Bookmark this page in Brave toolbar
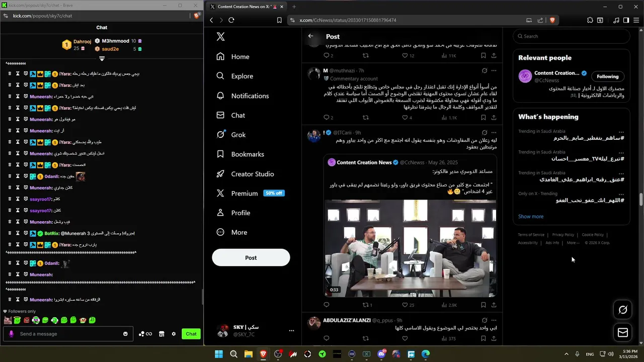Viewport: 644px width, 362px height. 279,20
